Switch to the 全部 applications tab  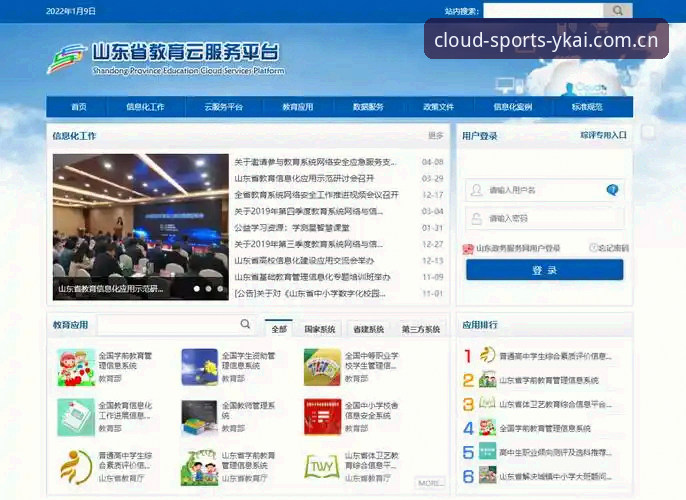pos(279,329)
